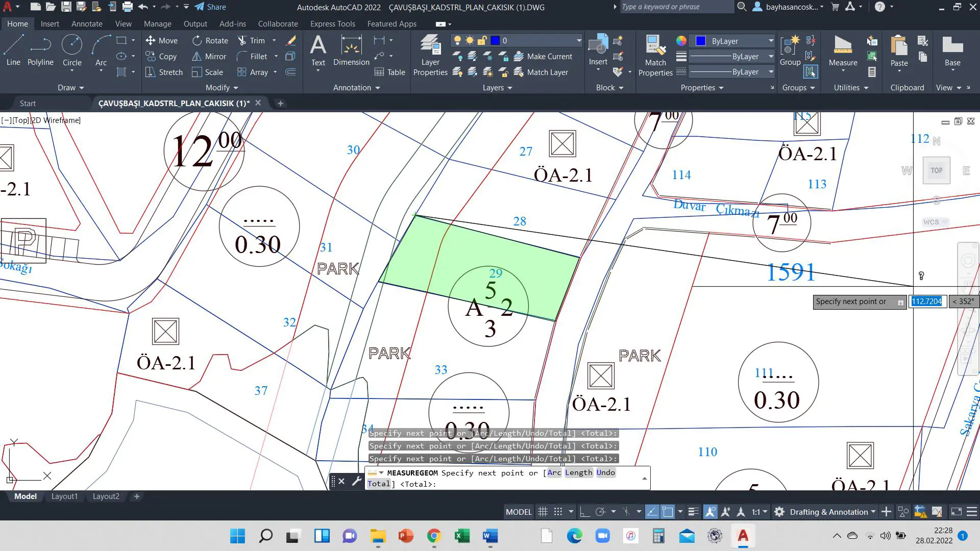The height and width of the screenshot is (551, 980).
Task: Click the Dimension tool
Action: pyautogui.click(x=351, y=50)
